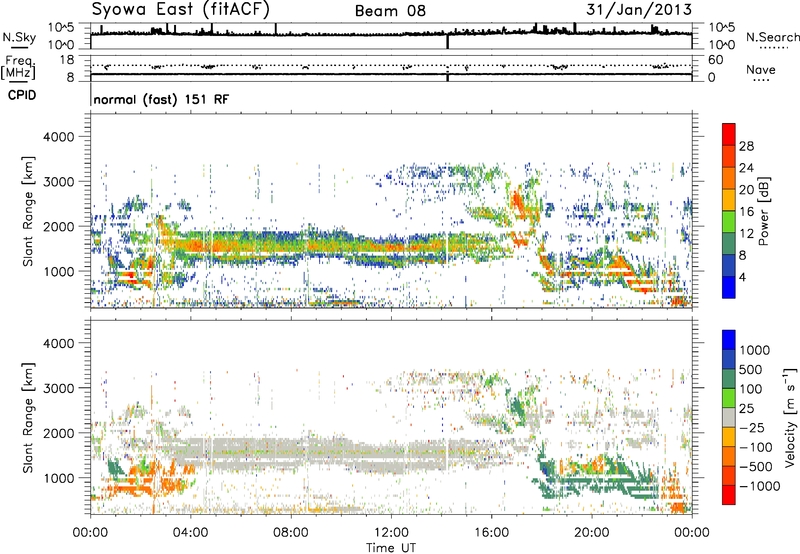Click the 'N.Search' legend label
The height and width of the screenshot is (554, 800).
click(772, 37)
